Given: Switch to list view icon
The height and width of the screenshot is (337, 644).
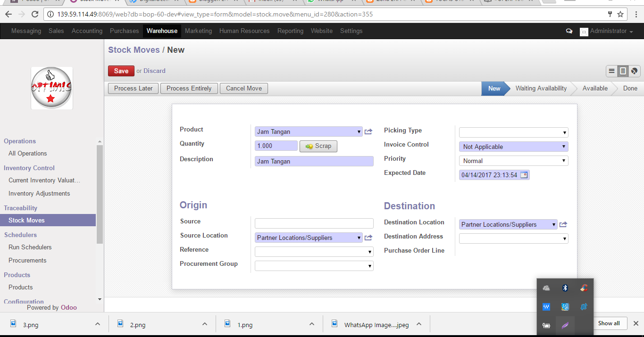Looking at the screenshot, I should coord(611,71).
